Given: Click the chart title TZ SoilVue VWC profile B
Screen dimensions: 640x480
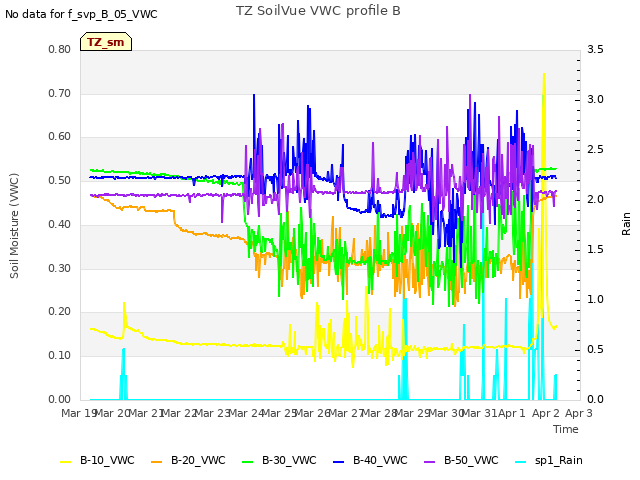Looking at the screenshot, I should click(x=318, y=11).
